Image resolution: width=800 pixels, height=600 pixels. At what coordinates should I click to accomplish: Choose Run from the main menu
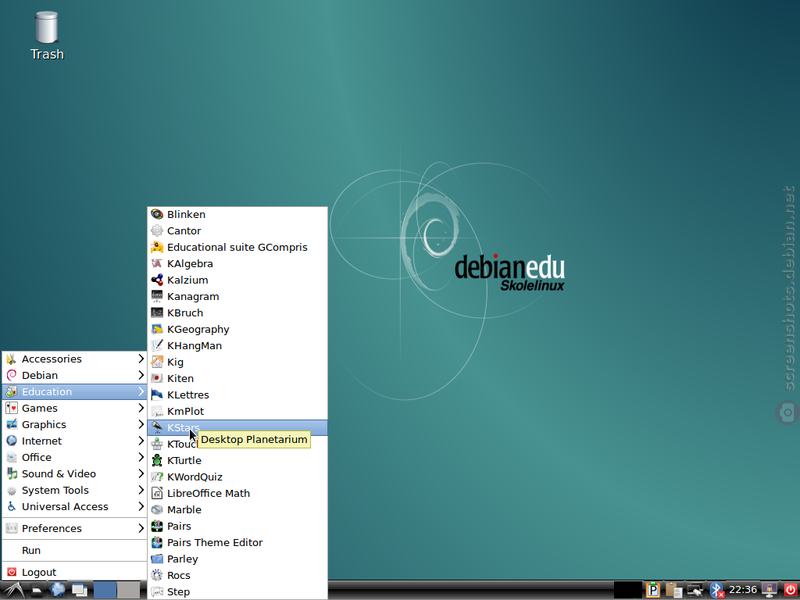74,550
